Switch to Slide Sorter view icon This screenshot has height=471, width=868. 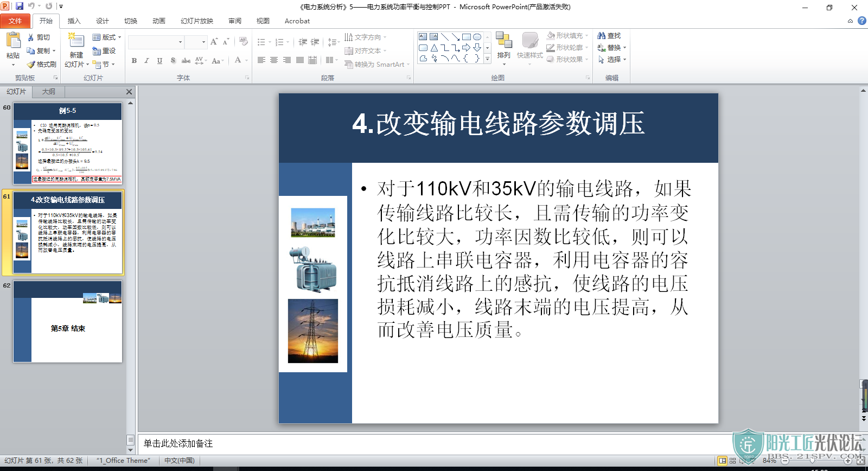pyautogui.click(x=732, y=461)
